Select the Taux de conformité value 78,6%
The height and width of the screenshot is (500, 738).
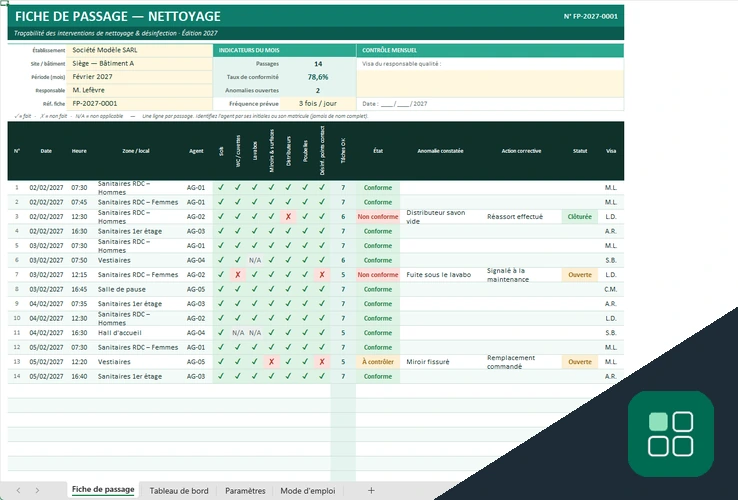pos(318,77)
